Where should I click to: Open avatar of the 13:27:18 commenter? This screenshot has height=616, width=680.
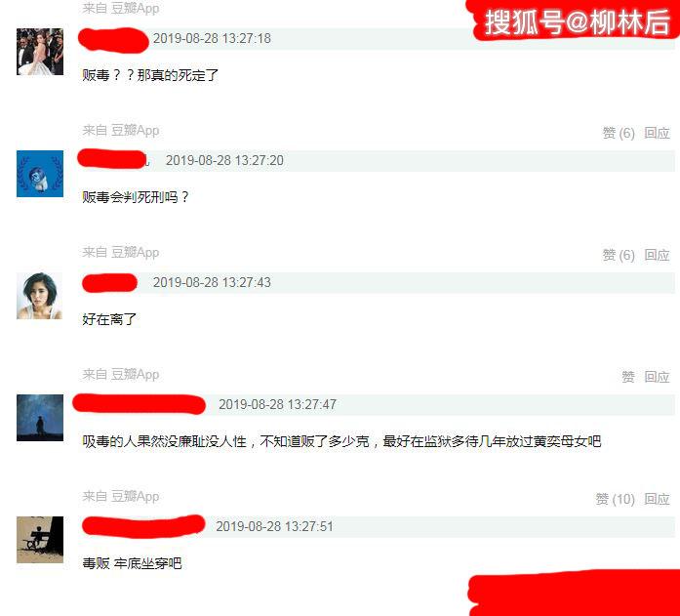pyautogui.click(x=40, y=52)
